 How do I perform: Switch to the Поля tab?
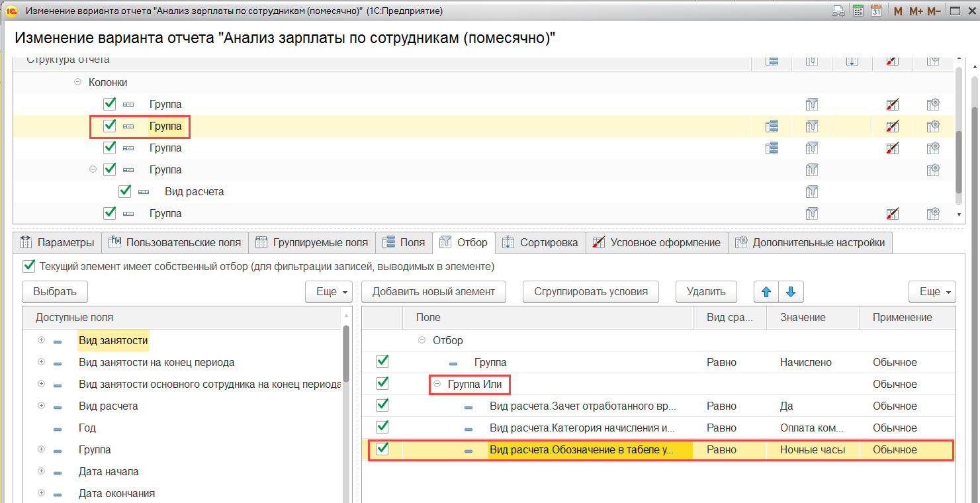pyautogui.click(x=404, y=242)
